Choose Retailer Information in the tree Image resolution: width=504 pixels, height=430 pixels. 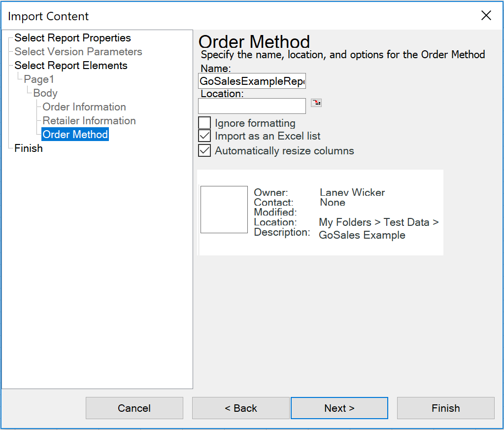click(x=89, y=121)
